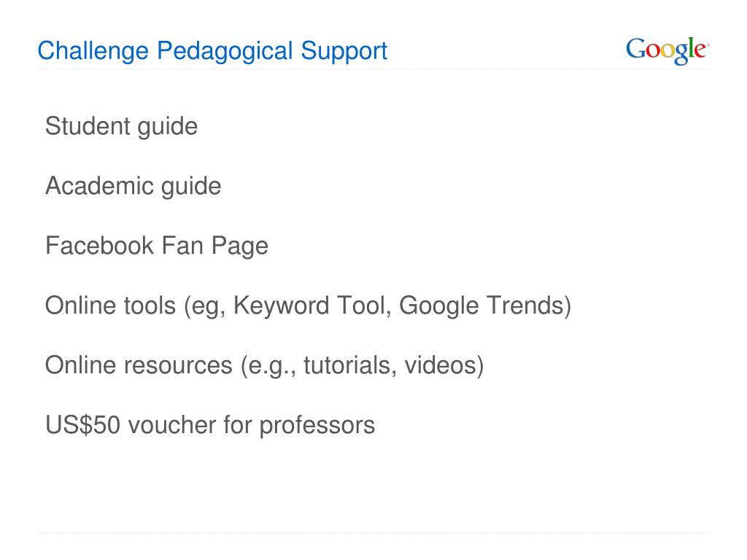Click the words Online tools
747x560 pixels.
click(x=111, y=306)
